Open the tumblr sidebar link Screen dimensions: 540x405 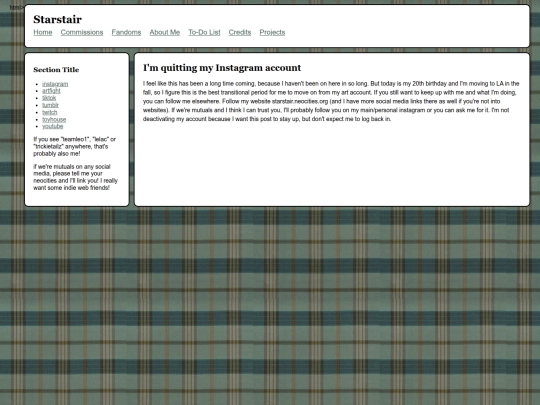coord(51,105)
